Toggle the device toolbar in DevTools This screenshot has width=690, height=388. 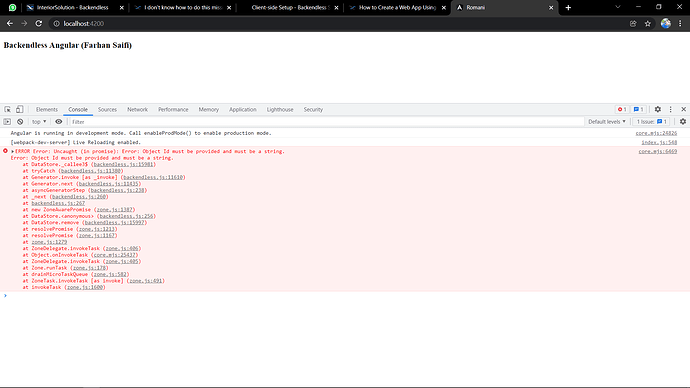pos(19,110)
